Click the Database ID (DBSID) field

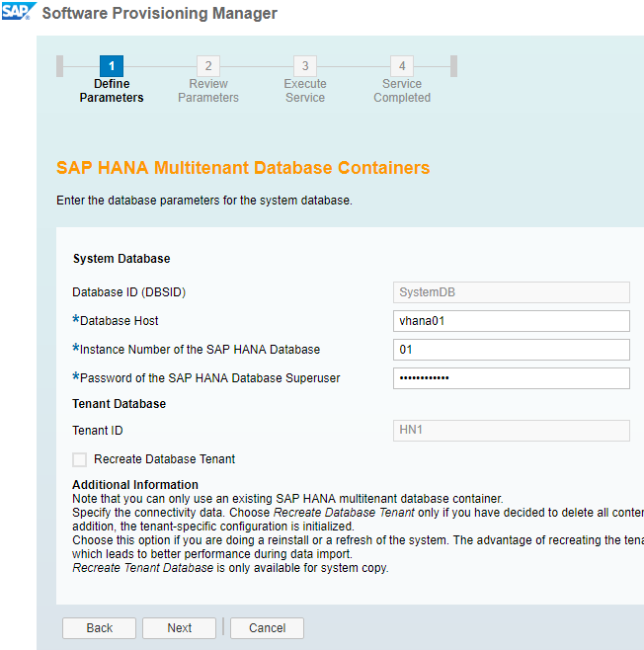512,292
